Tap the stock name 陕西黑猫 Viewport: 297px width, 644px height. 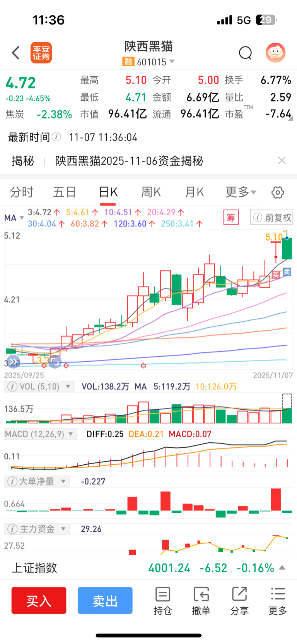[148, 46]
